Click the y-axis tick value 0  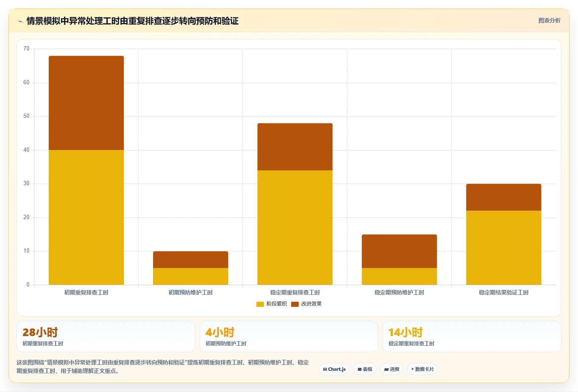coord(28,285)
